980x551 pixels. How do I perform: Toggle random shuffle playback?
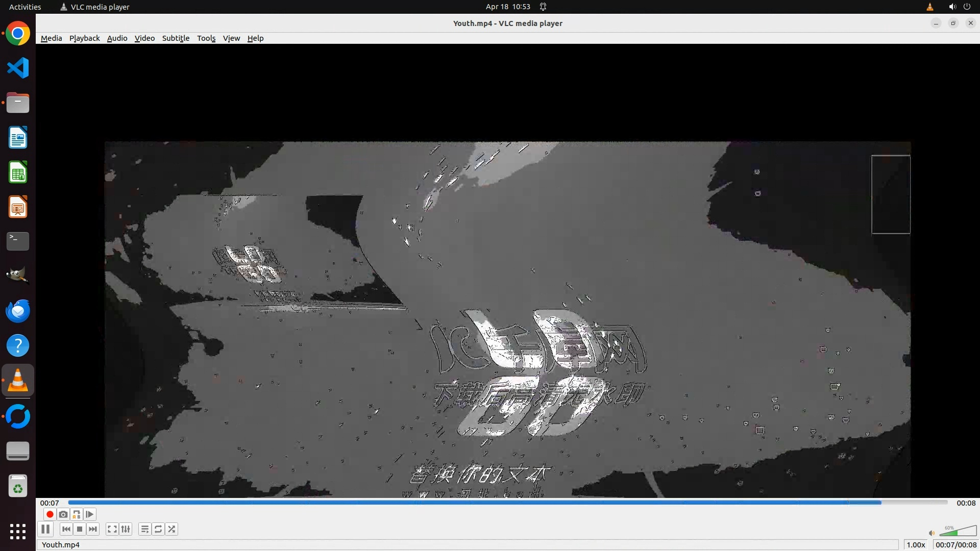pyautogui.click(x=172, y=529)
